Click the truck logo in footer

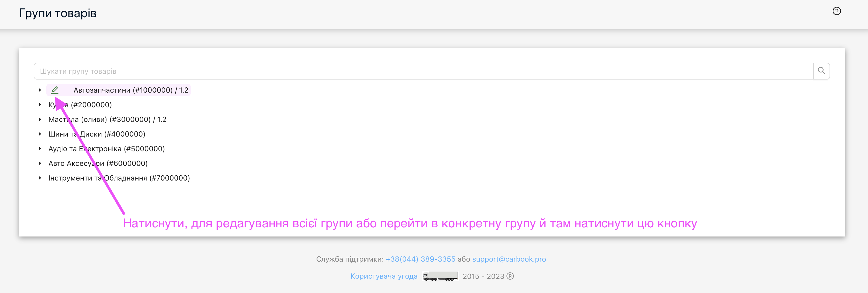tap(440, 277)
